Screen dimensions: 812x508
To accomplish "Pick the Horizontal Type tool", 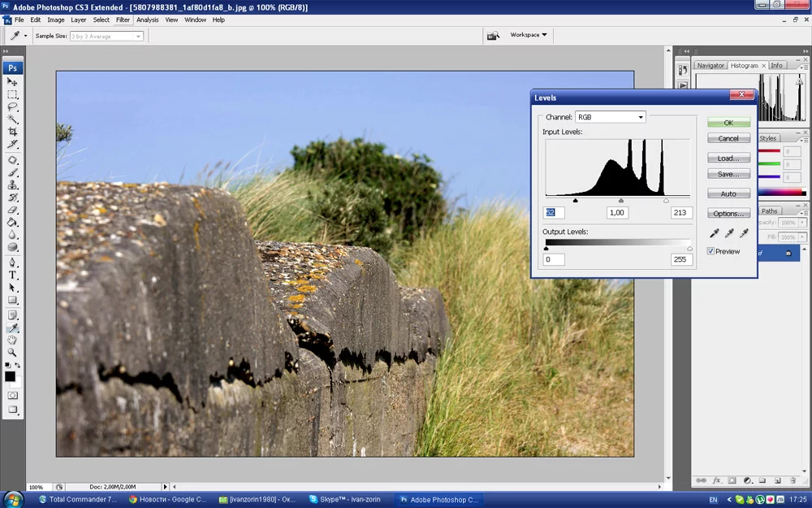I will coord(13,276).
